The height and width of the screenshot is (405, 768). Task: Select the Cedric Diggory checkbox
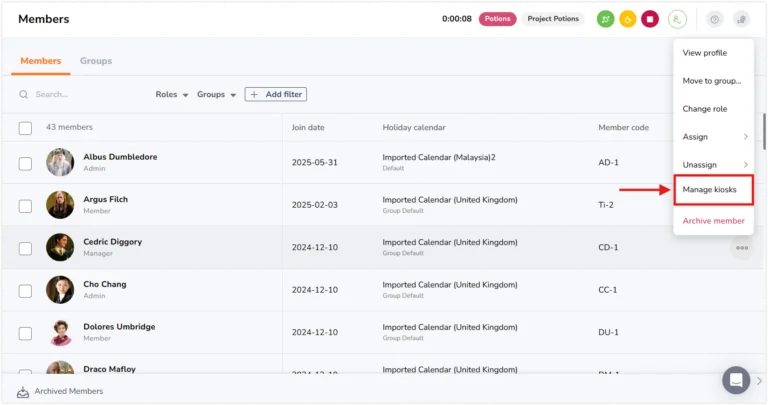25,249
